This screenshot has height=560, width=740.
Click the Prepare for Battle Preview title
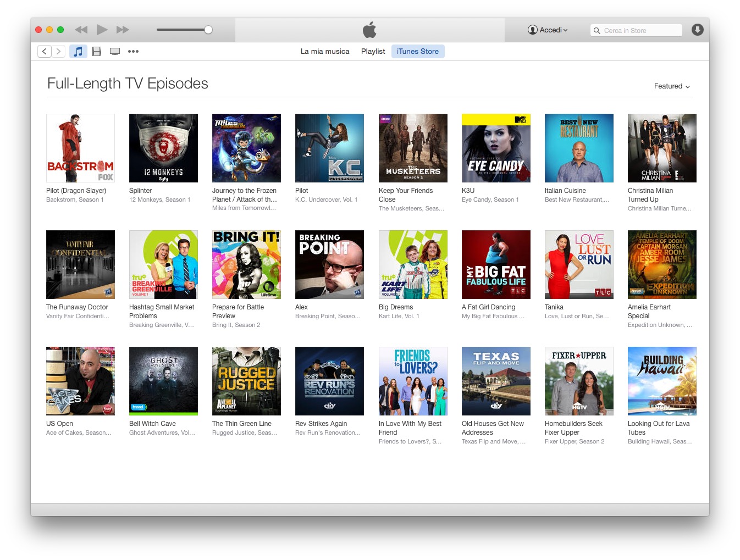(x=238, y=312)
